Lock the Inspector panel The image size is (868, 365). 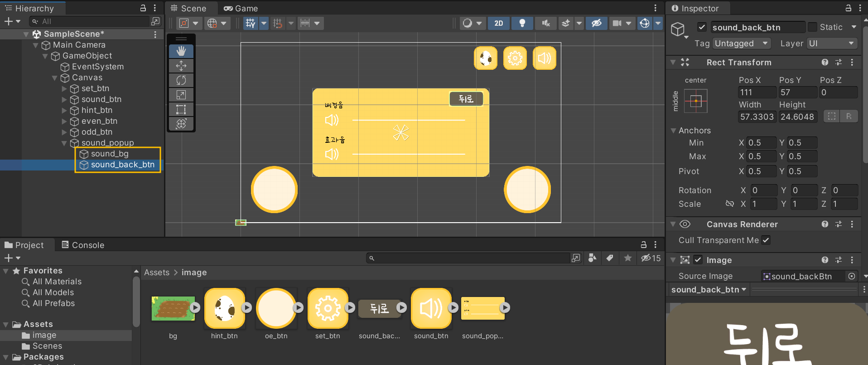849,8
